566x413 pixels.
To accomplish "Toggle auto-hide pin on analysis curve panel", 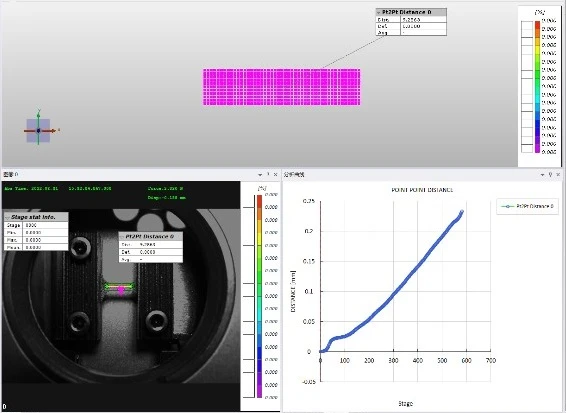I will [x=550, y=174].
